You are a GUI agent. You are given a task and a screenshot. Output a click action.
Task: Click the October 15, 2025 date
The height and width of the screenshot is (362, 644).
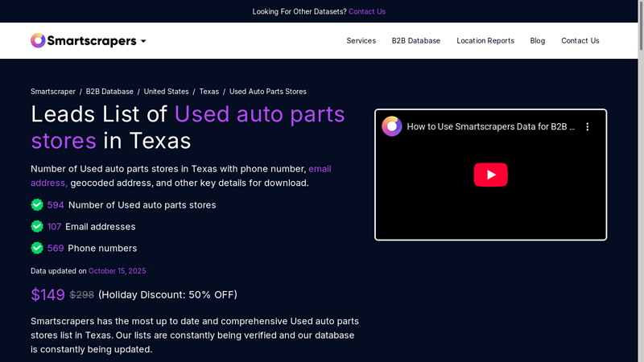click(x=117, y=271)
